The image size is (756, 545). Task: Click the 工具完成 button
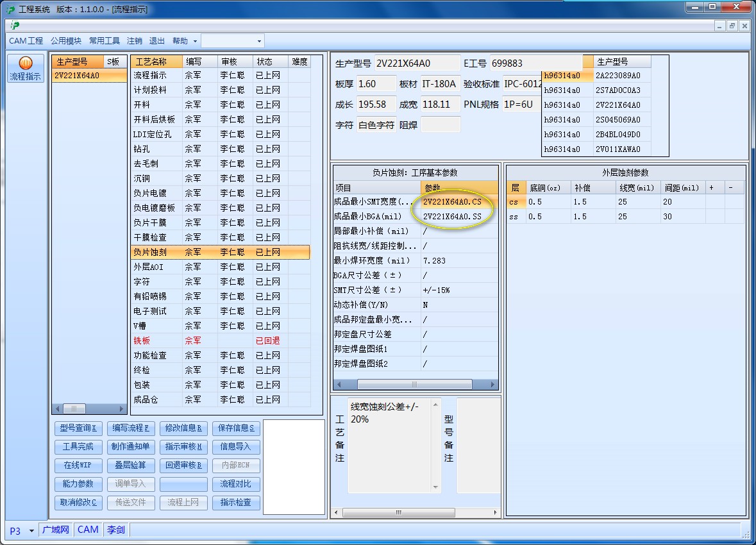pyautogui.click(x=78, y=447)
